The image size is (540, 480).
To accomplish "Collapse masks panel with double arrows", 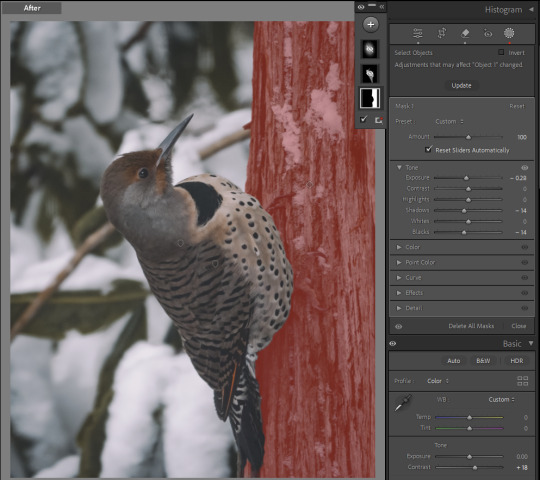I will point(382,7).
